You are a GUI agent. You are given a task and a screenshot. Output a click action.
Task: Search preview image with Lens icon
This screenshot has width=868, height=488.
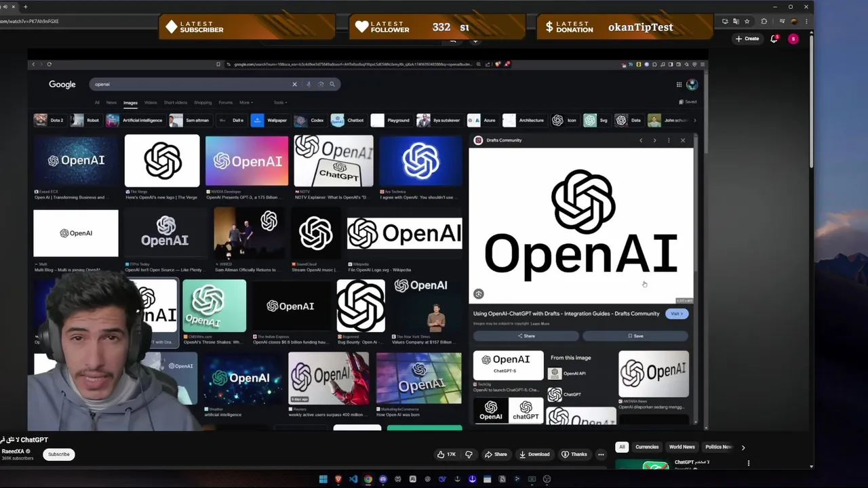pos(479,294)
